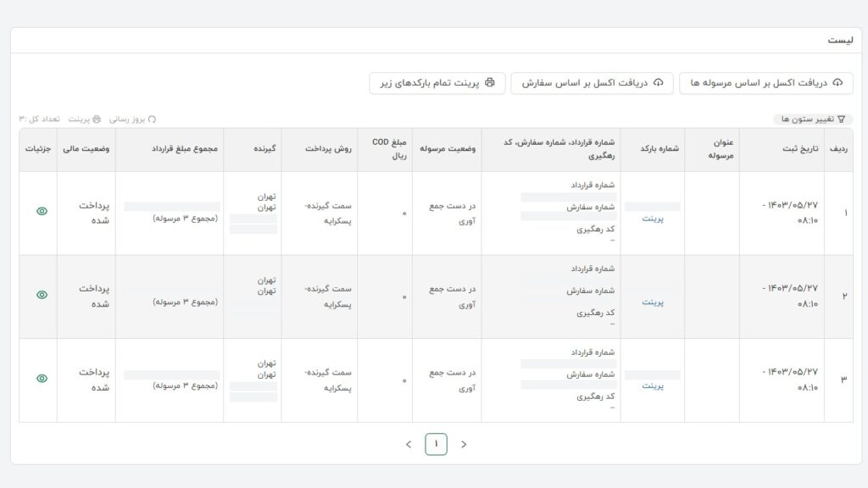Show details of row ۳ via eye icon

(42, 379)
